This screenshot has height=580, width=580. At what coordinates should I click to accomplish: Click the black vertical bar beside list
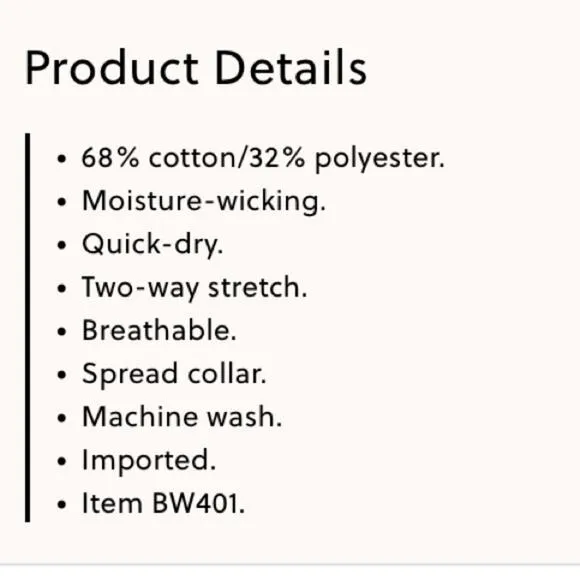click(x=27, y=327)
